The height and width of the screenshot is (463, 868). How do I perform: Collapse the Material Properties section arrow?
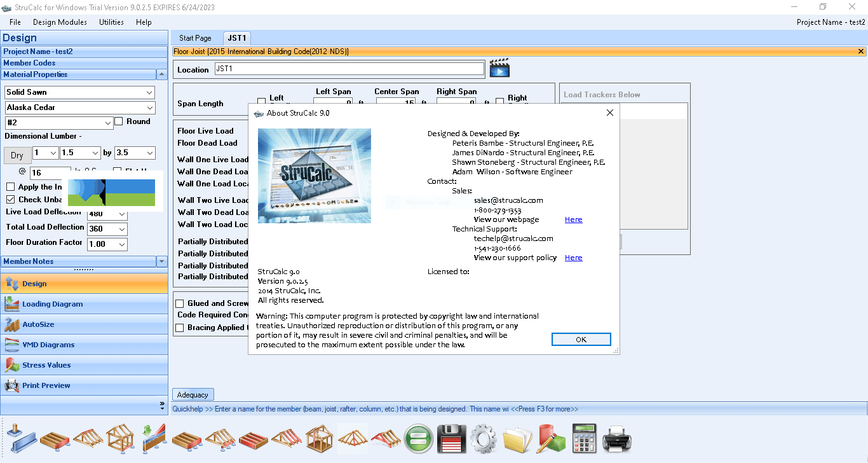[162, 74]
